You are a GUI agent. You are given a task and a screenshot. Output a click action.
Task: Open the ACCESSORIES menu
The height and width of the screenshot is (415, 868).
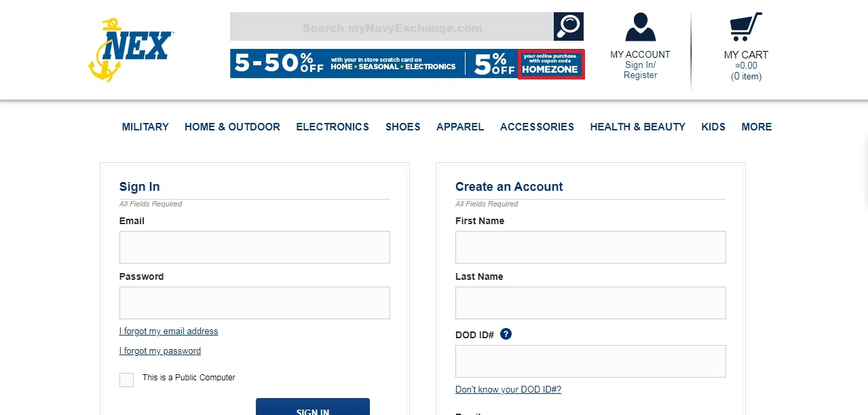(x=537, y=127)
